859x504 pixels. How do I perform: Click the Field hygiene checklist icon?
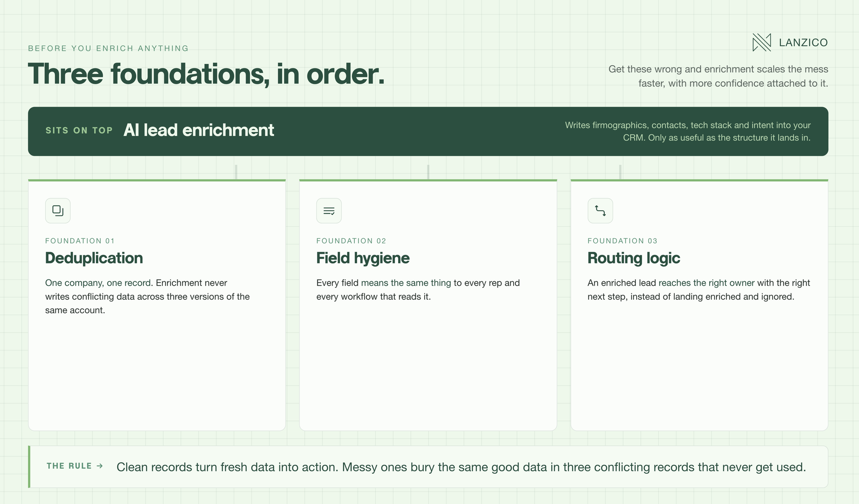coord(329,211)
